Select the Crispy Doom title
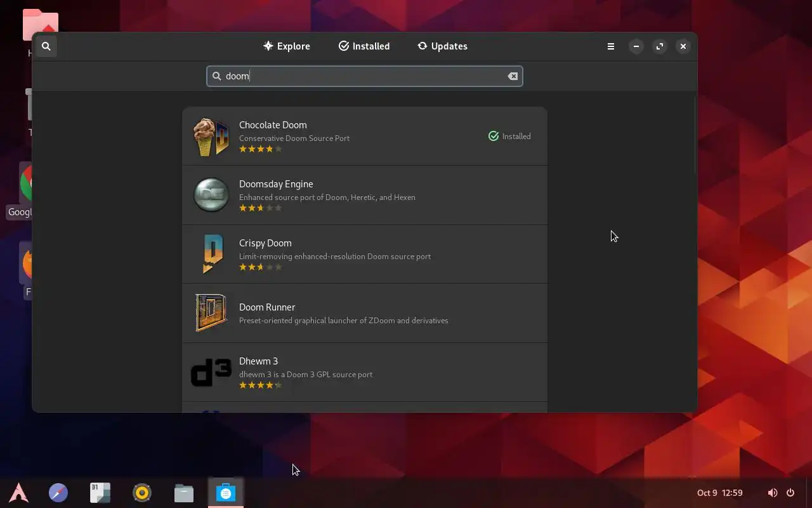Screen dimensions: 812x508 (x=265, y=243)
